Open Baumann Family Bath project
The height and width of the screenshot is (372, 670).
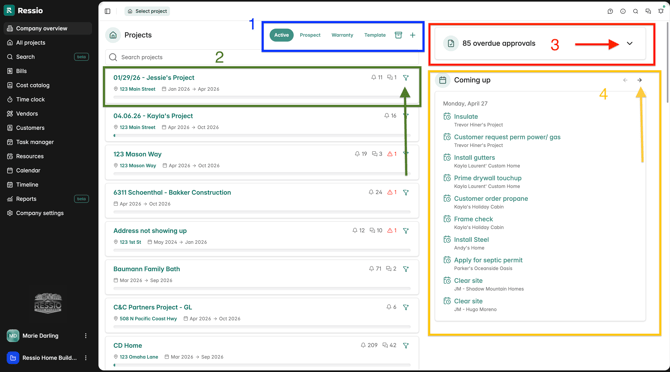[147, 269]
